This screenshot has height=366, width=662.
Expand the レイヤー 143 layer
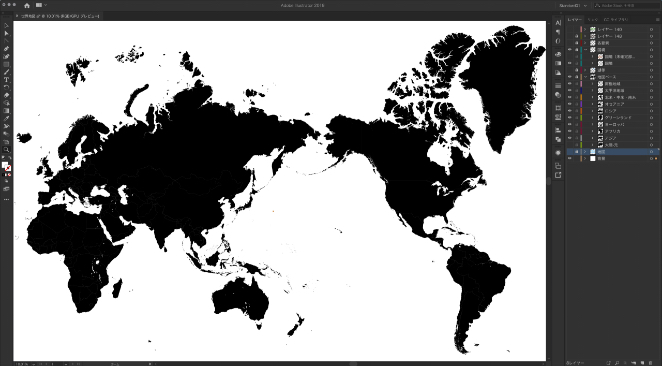click(585, 30)
